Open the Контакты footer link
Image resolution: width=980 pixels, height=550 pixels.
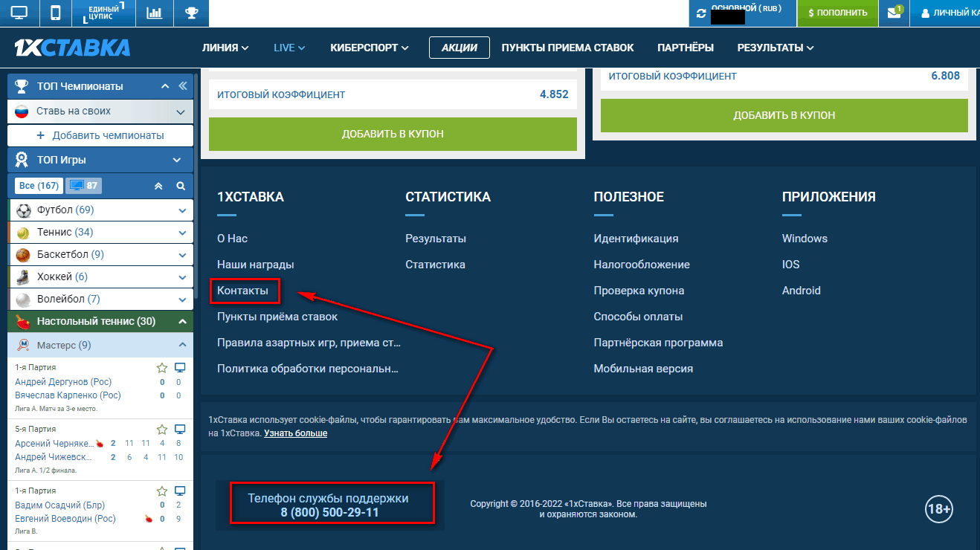click(242, 291)
